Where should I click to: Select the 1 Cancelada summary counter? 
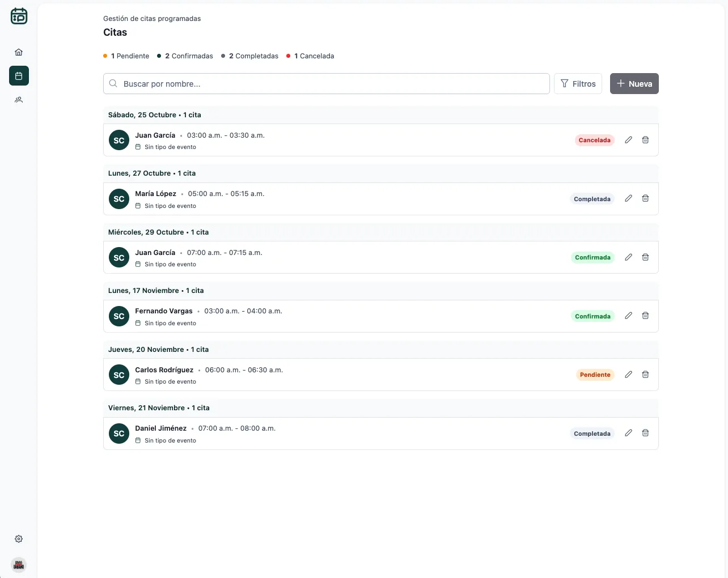[x=311, y=56]
